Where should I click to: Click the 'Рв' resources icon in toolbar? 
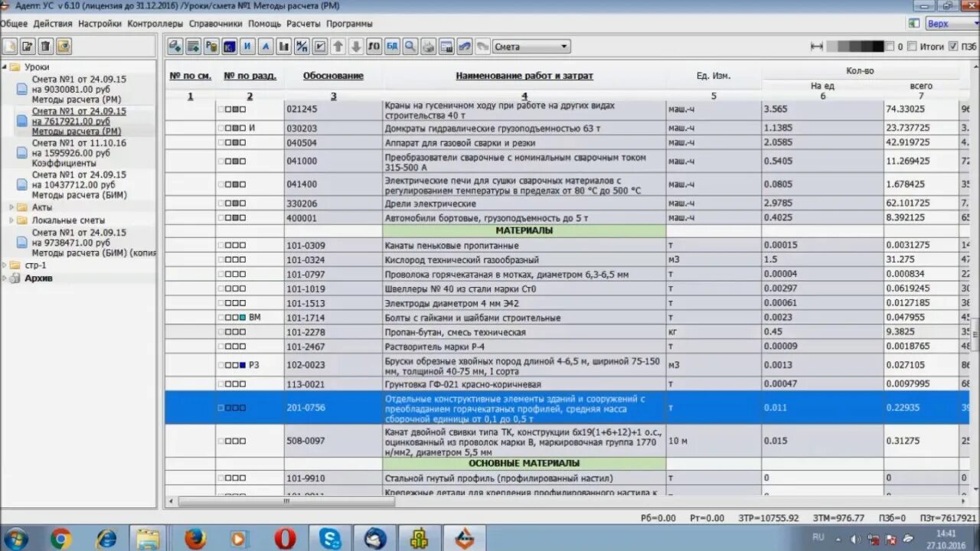pos(211,47)
